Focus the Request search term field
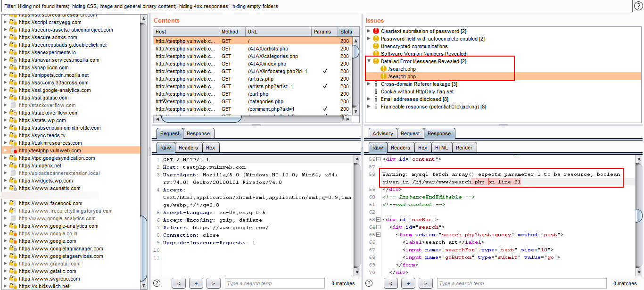 [x=275, y=283]
